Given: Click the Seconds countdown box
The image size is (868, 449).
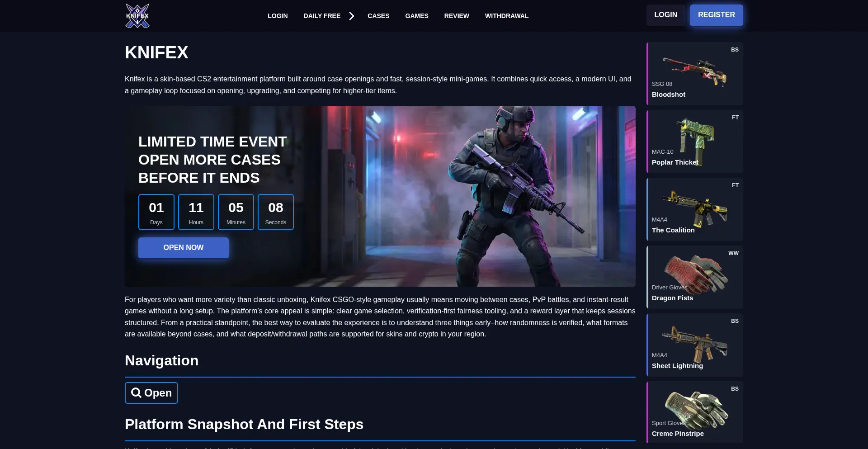Looking at the screenshot, I should [x=276, y=212].
